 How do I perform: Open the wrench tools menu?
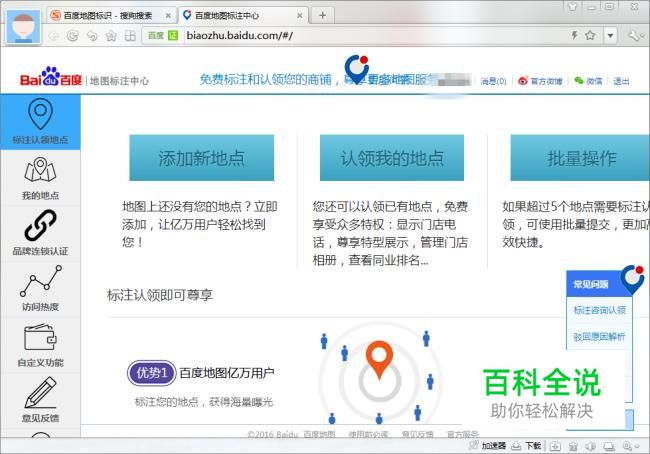(x=634, y=36)
